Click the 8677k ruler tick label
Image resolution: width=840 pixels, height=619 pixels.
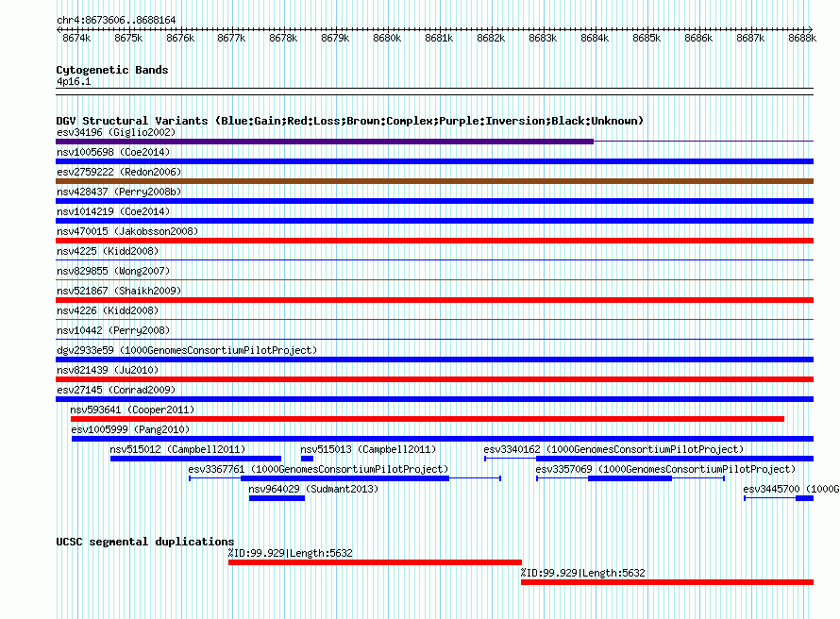coord(231,38)
